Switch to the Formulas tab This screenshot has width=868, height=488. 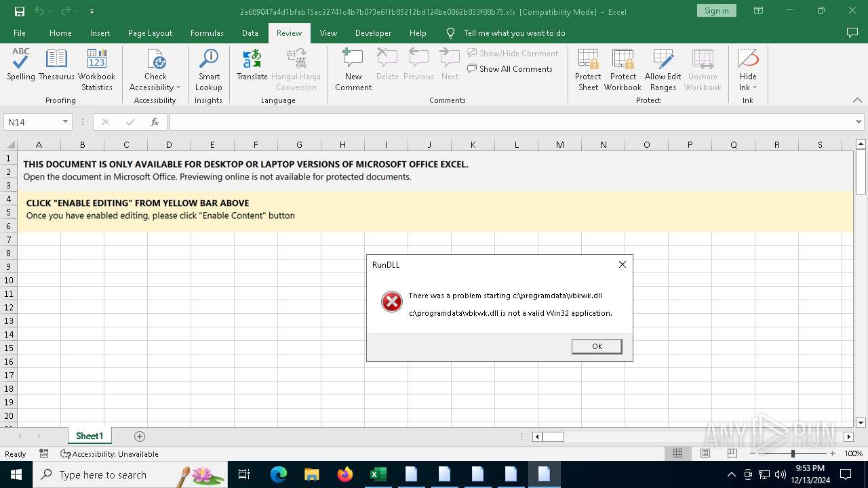click(207, 33)
